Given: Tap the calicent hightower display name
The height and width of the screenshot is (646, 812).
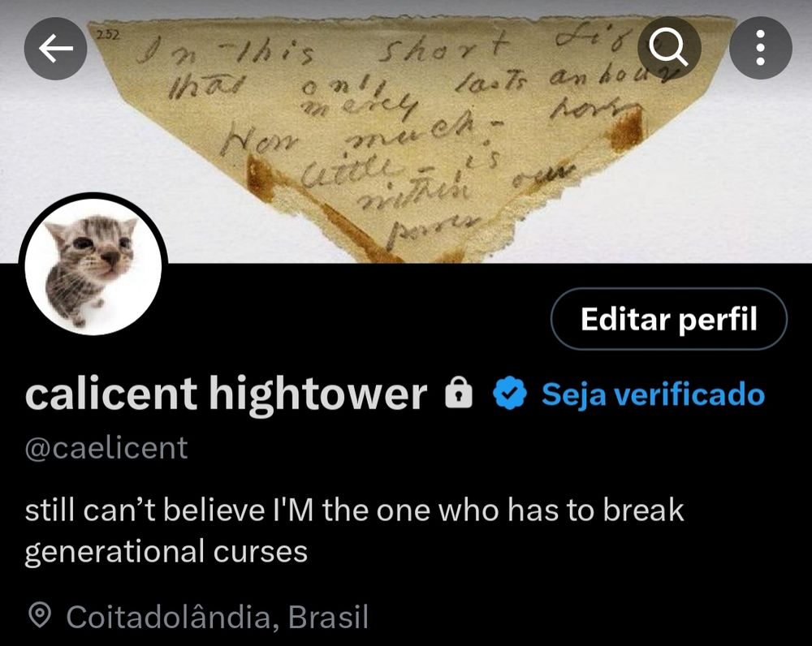Looking at the screenshot, I should pos(226,394).
